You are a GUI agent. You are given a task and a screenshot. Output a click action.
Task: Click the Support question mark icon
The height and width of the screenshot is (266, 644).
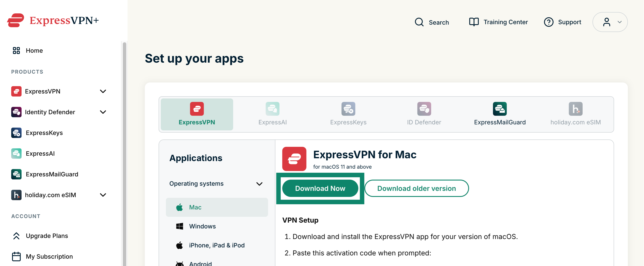pyautogui.click(x=549, y=22)
